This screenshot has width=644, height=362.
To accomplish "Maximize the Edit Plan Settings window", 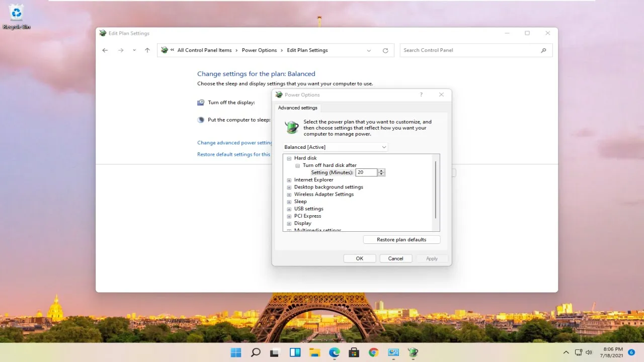I will point(527,33).
